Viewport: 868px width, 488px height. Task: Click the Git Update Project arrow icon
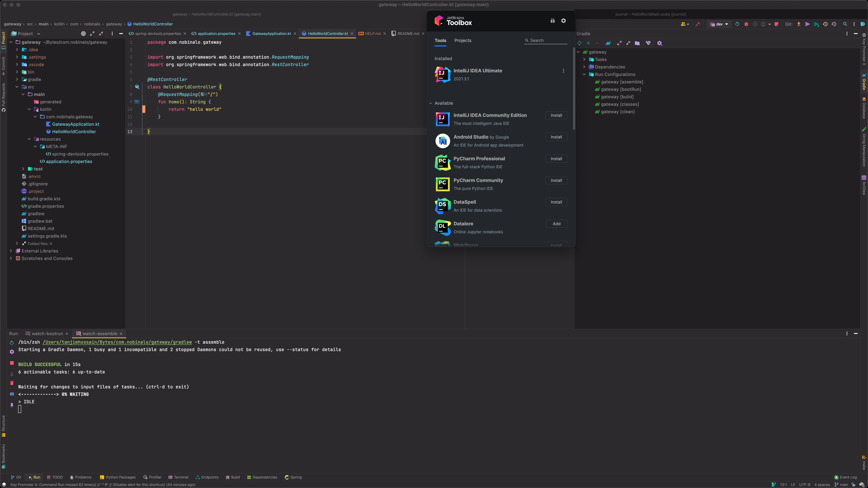click(799, 24)
